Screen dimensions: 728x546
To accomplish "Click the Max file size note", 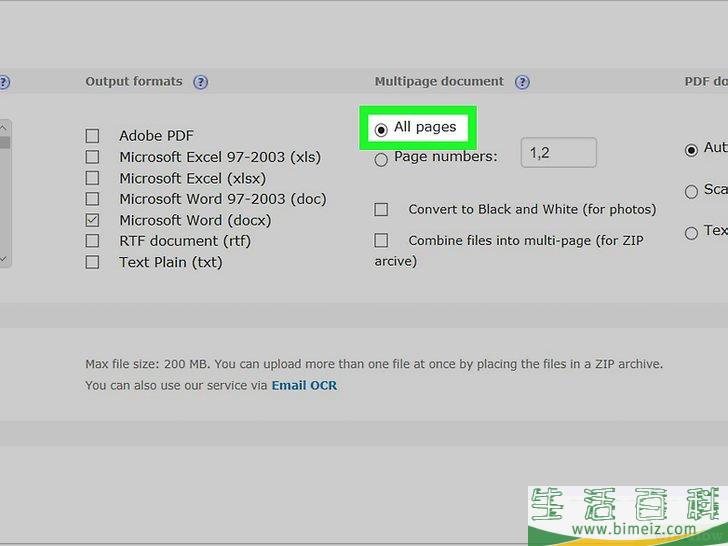I will click(x=374, y=364).
